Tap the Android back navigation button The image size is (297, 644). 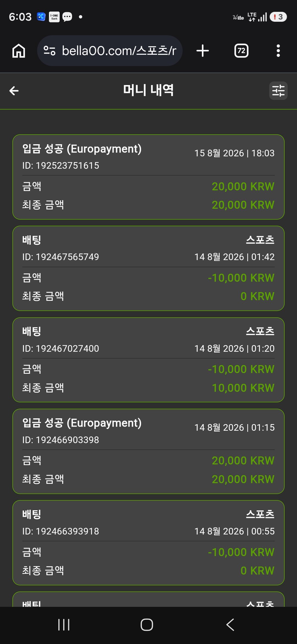point(230,625)
